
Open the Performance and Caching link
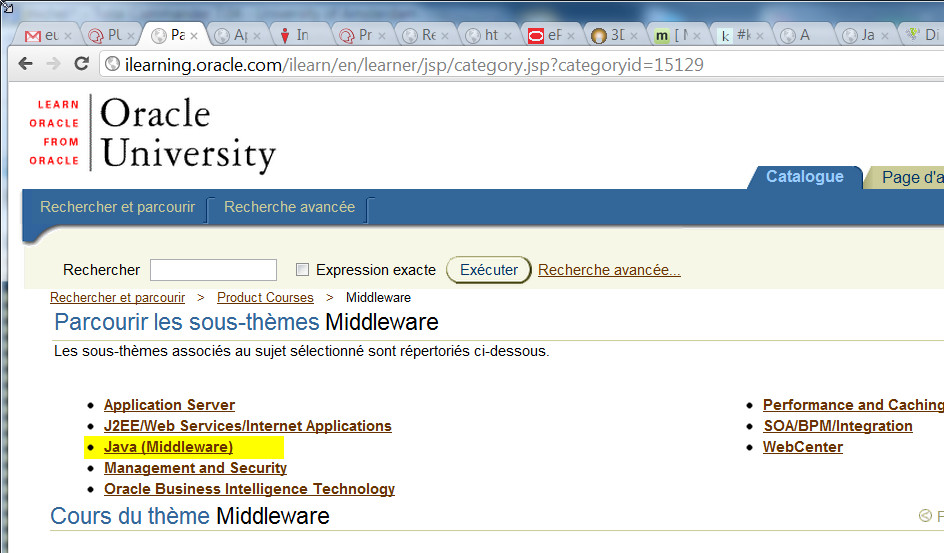[x=853, y=405]
